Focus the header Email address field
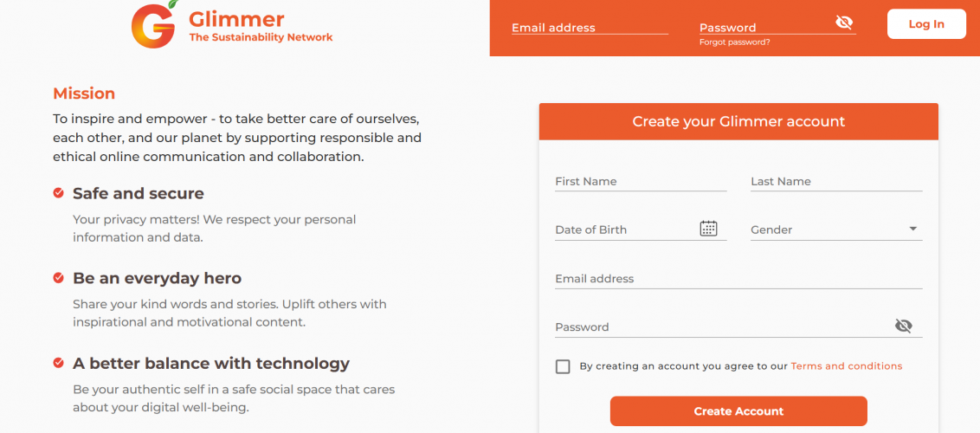The width and height of the screenshot is (980, 433). coord(589,28)
